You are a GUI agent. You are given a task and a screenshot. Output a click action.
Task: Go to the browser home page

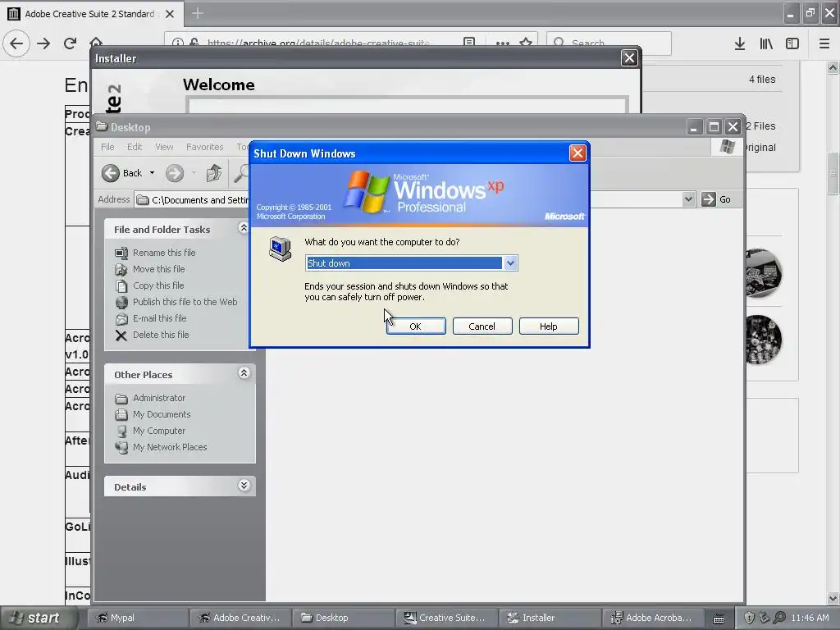coord(96,41)
